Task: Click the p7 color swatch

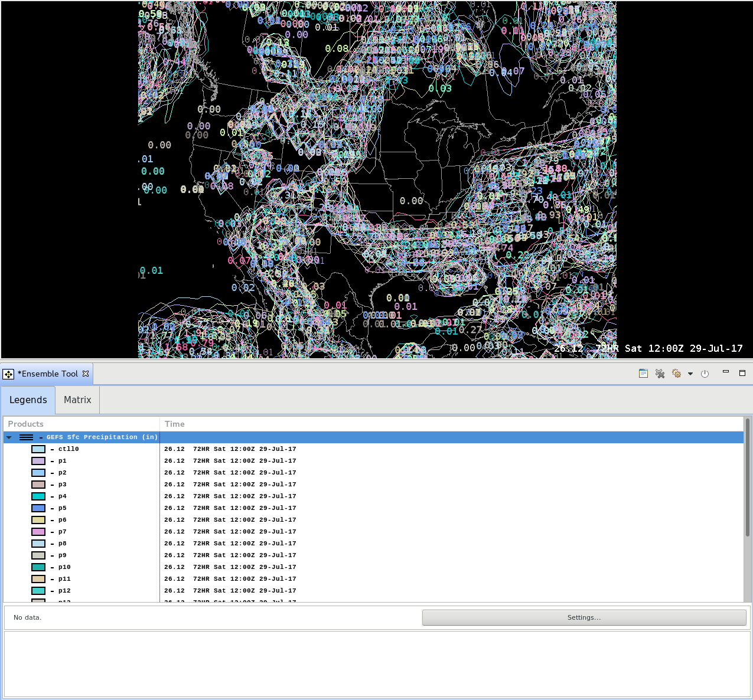Action: point(38,532)
